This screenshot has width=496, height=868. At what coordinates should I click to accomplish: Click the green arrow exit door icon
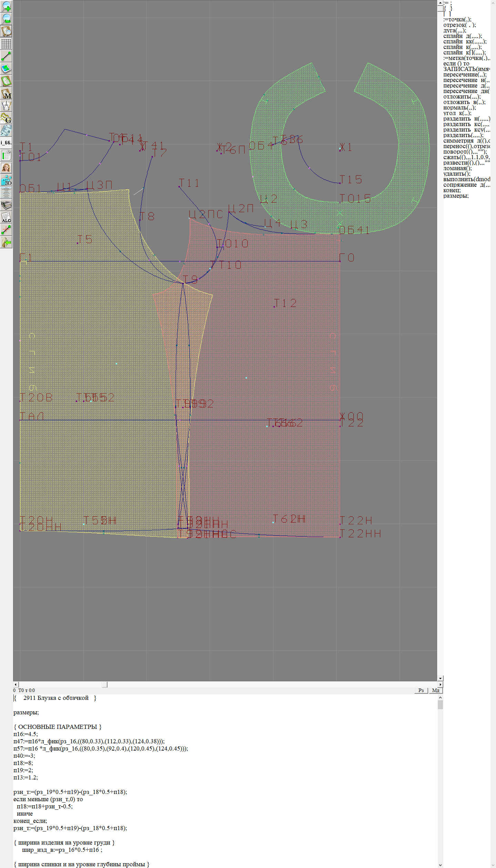point(6,242)
